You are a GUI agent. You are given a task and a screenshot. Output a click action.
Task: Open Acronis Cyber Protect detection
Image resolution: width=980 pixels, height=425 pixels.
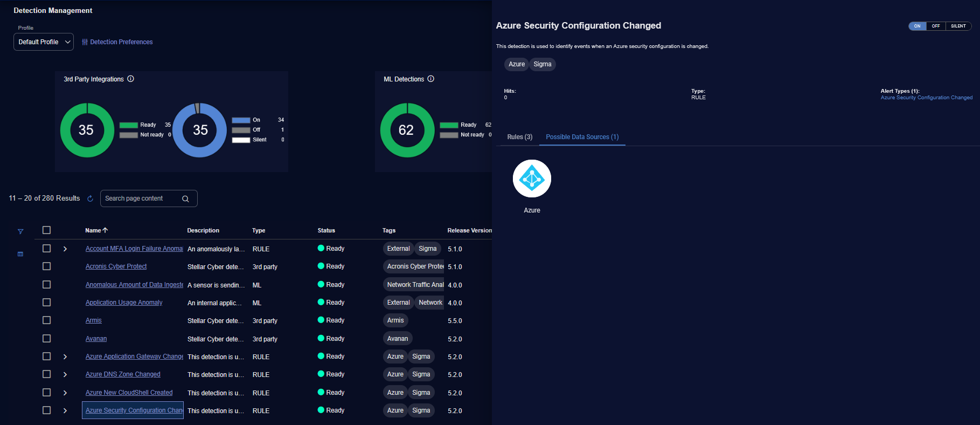pyautogui.click(x=116, y=266)
